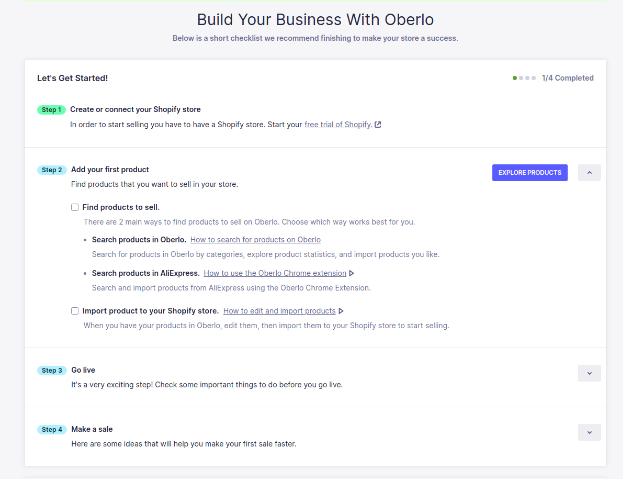Select the 'Go live' step heading

[84, 370]
